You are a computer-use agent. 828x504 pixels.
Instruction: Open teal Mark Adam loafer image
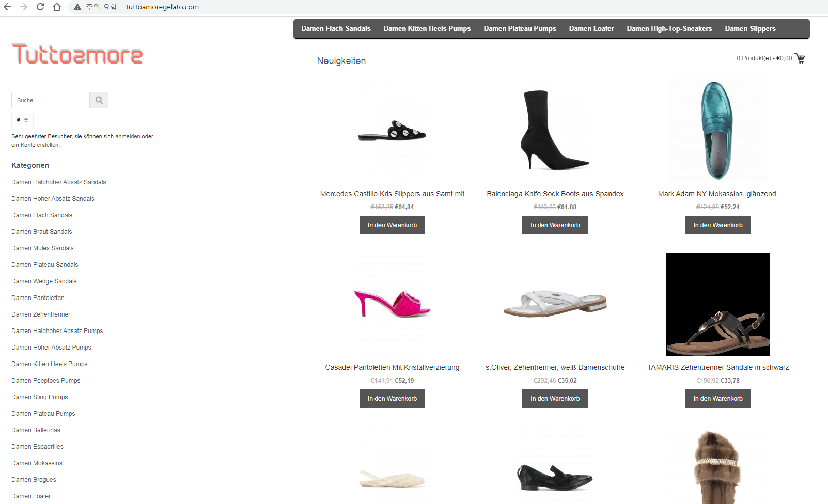(718, 131)
